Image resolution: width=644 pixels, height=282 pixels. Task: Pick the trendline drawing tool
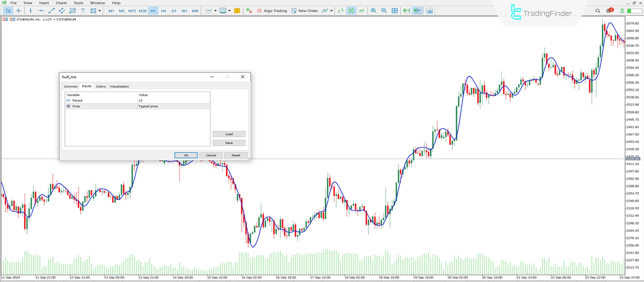[51, 11]
